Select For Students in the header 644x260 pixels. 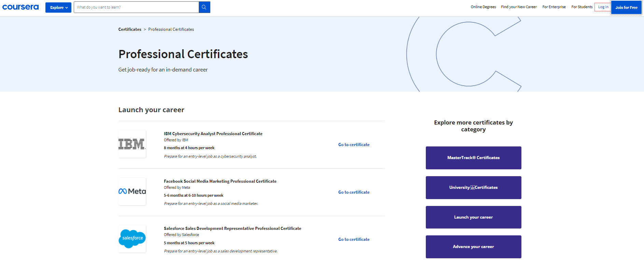coord(582,7)
